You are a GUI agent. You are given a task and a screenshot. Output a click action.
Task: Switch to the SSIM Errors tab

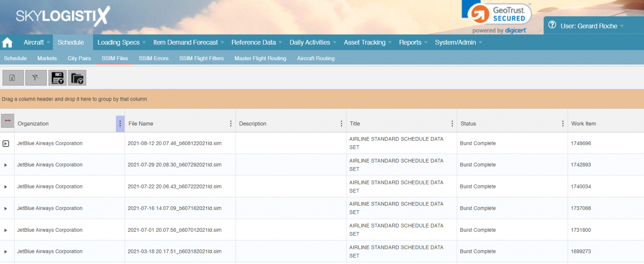[x=153, y=58]
